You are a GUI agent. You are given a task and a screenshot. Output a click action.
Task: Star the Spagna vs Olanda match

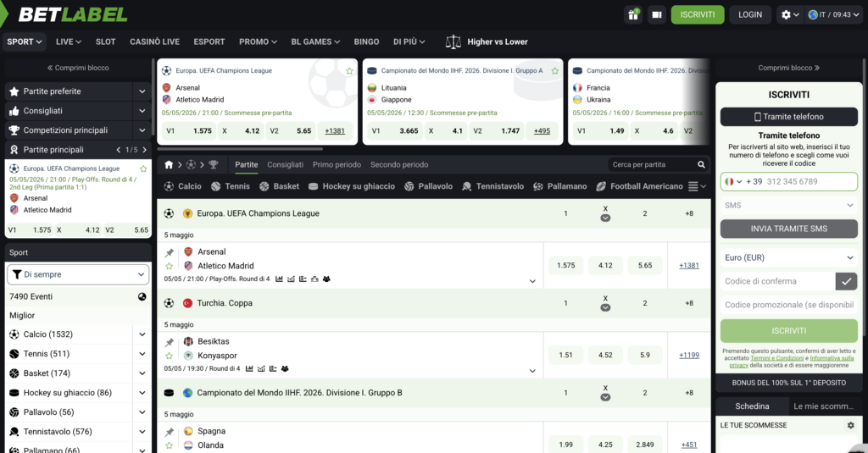click(x=170, y=445)
